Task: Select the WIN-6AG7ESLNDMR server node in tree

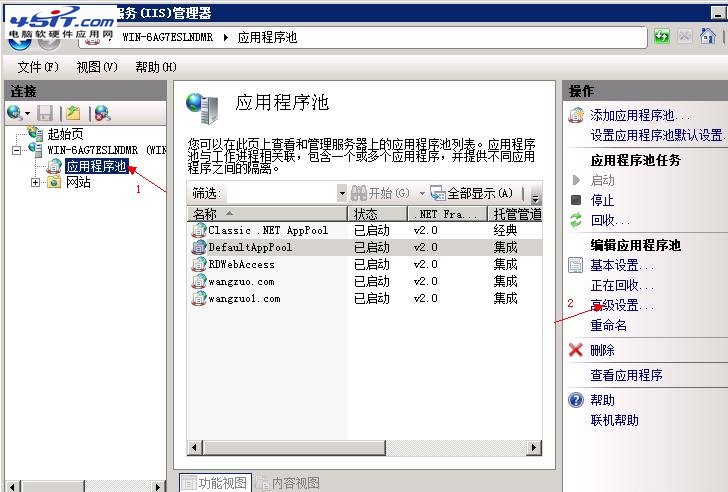Action: 106,150
